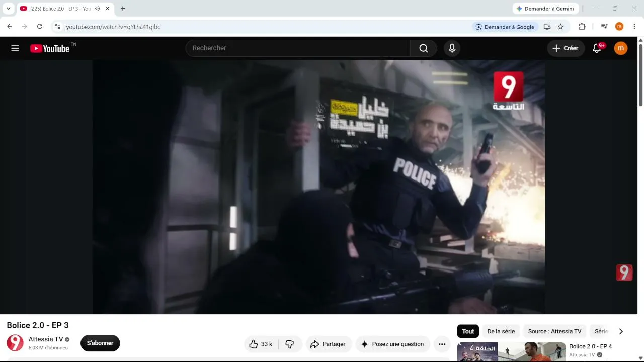Select the Source : Attessia TV chip
The width and height of the screenshot is (644, 362).
[x=554, y=331]
